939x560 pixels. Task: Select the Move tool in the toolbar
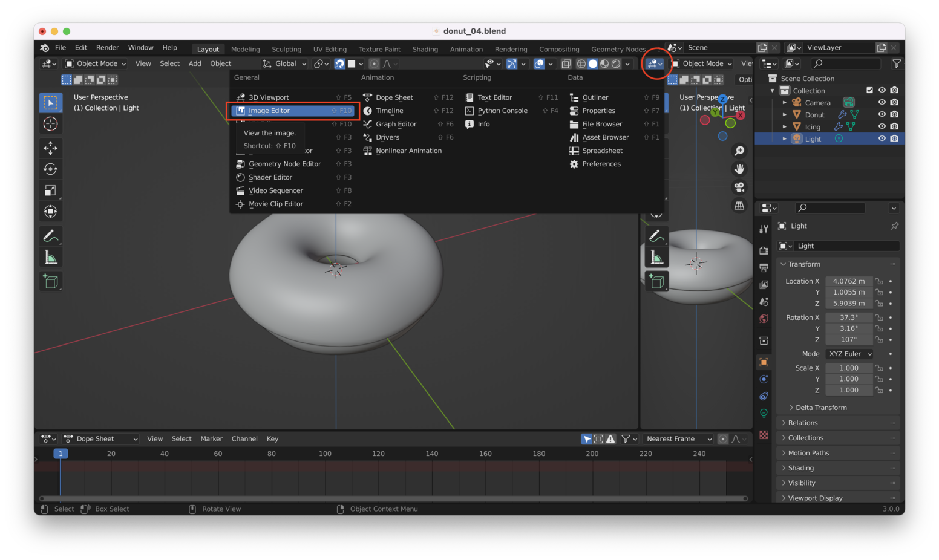point(51,148)
